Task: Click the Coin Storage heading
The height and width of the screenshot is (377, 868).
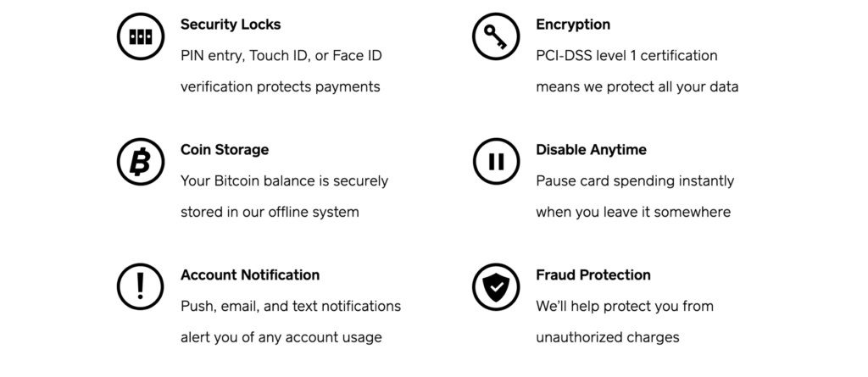Action: click(x=225, y=150)
